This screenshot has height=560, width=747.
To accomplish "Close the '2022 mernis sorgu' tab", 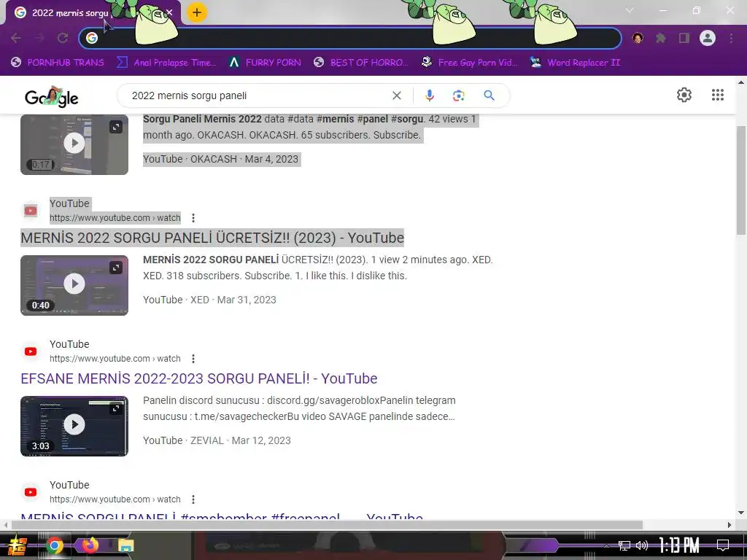I will coord(169,13).
